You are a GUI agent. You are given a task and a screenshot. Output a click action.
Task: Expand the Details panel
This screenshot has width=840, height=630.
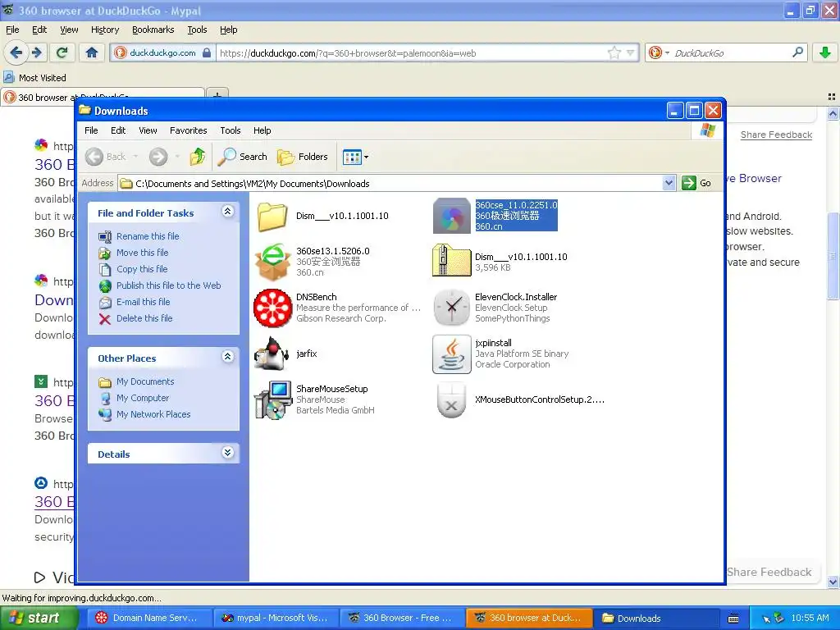(x=228, y=452)
